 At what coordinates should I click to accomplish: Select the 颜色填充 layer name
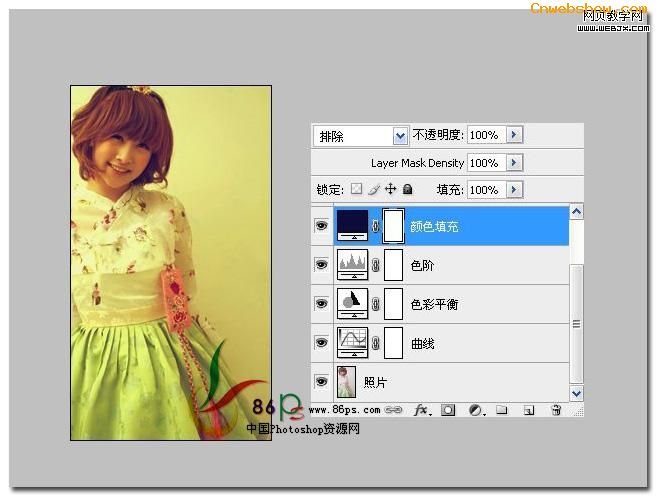tap(434, 226)
